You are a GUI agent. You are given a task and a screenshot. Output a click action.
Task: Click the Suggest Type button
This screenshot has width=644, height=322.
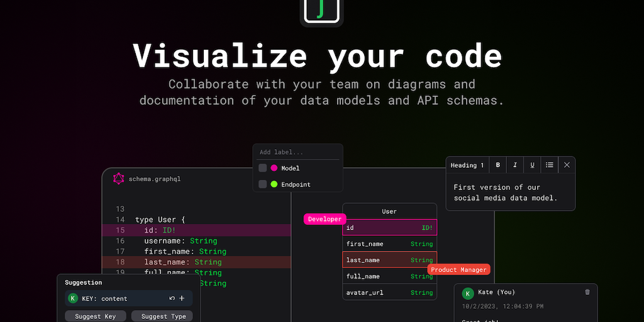pos(163,316)
